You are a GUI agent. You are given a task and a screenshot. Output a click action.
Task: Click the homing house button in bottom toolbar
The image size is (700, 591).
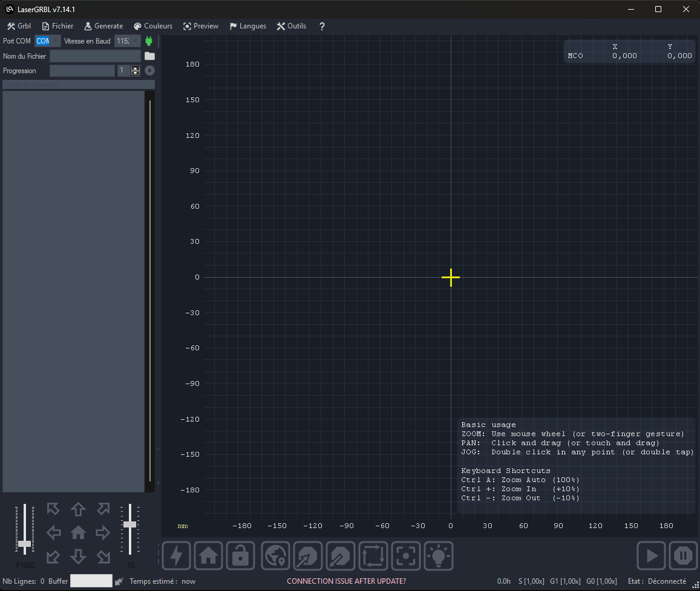click(x=209, y=556)
